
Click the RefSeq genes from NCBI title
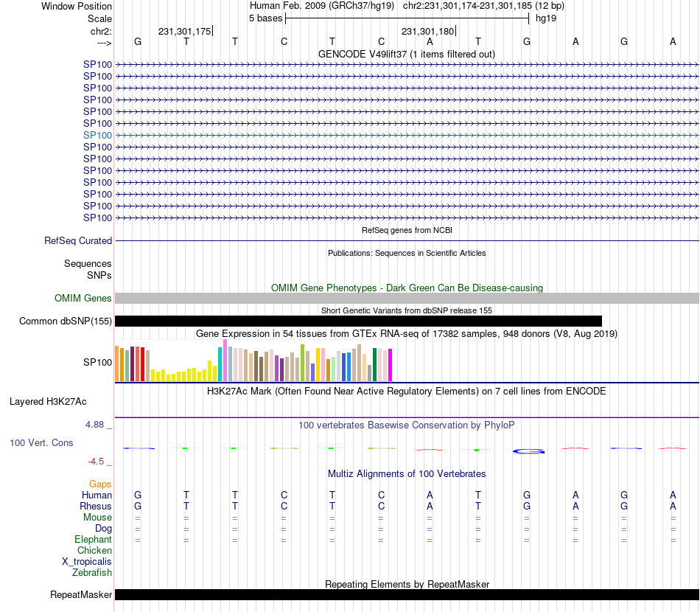tap(407, 230)
